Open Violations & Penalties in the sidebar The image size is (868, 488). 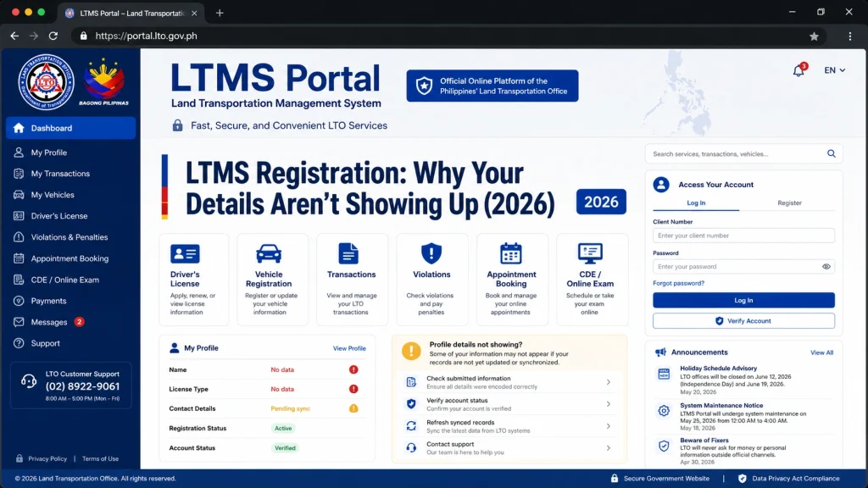tap(71, 237)
